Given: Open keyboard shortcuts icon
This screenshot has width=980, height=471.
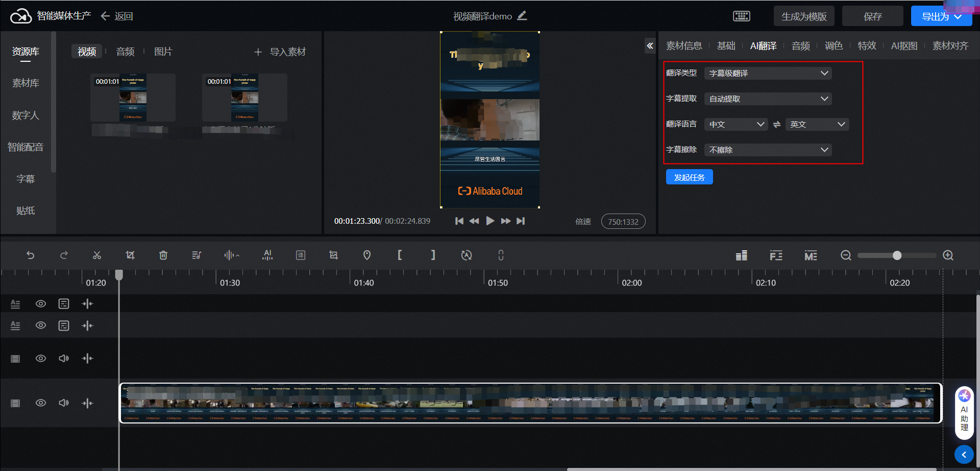Looking at the screenshot, I should point(742,16).
